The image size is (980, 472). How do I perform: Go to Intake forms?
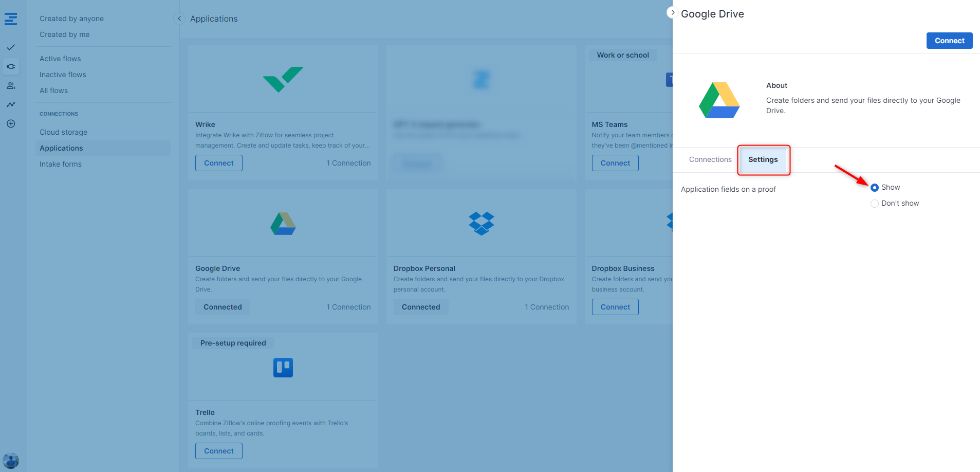(x=61, y=164)
